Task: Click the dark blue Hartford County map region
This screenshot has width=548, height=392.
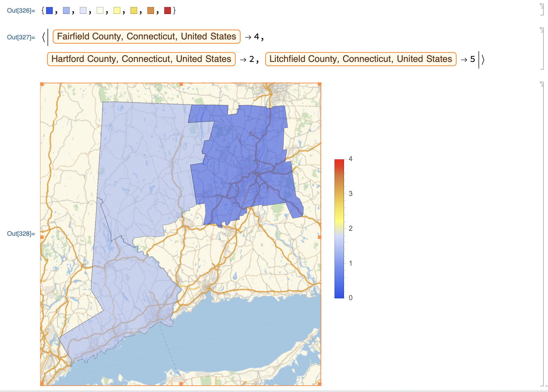Action: (x=243, y=158)
